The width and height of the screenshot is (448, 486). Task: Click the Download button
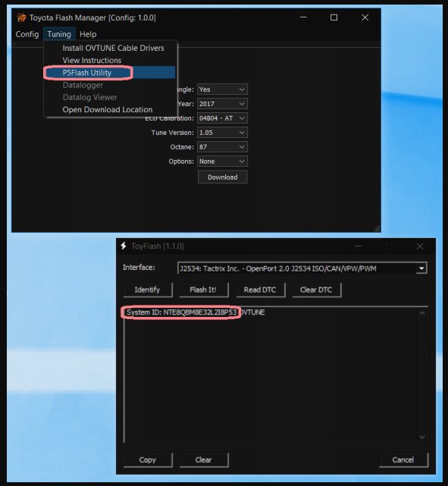click(x=222, y=177)
